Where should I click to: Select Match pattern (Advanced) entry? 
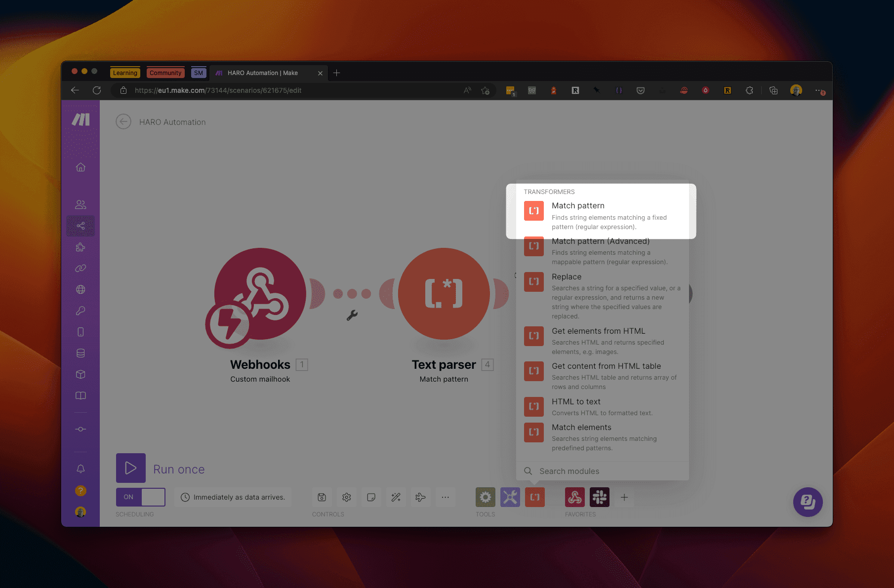pos(602,251)
